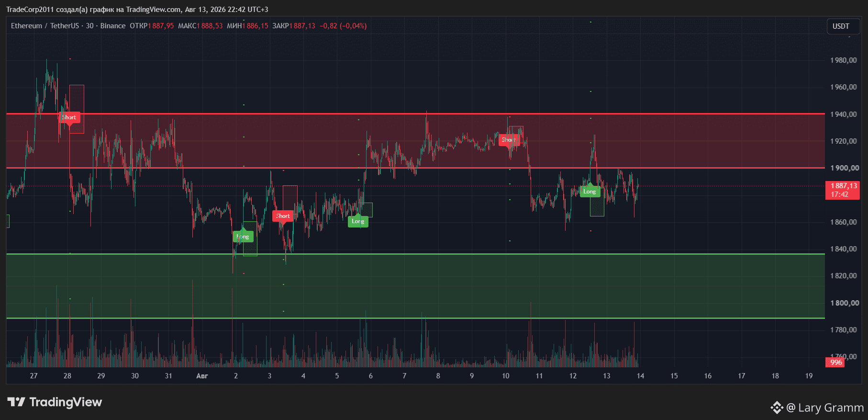Click the 1960,00 price axis label
868x420 pixels.
(x=844, y=87)
